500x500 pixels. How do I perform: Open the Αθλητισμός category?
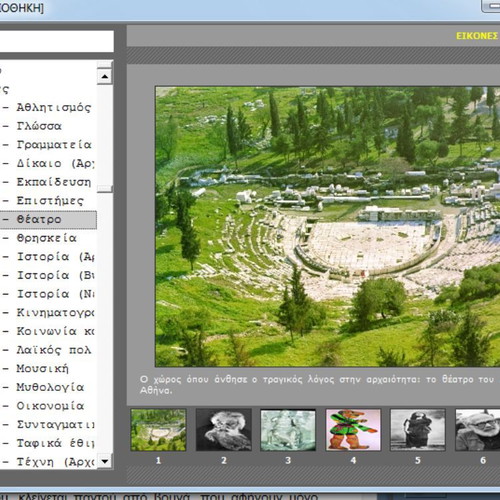(x=48, y=108)
